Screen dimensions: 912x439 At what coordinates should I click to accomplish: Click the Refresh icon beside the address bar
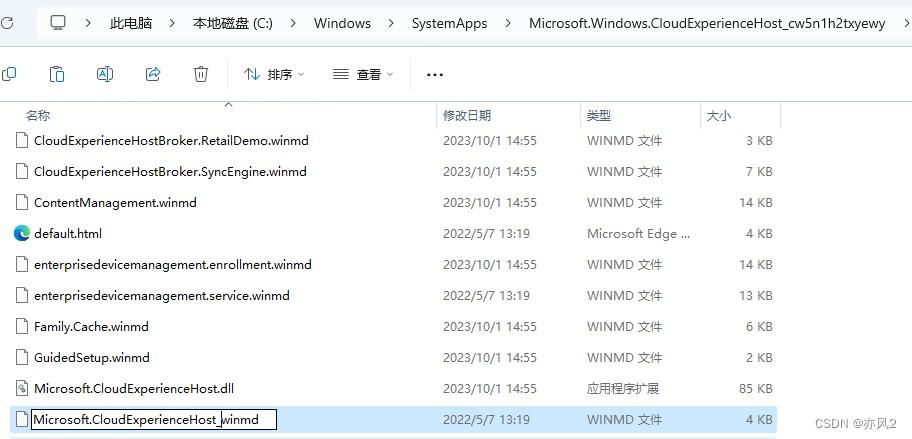point(7,23)
